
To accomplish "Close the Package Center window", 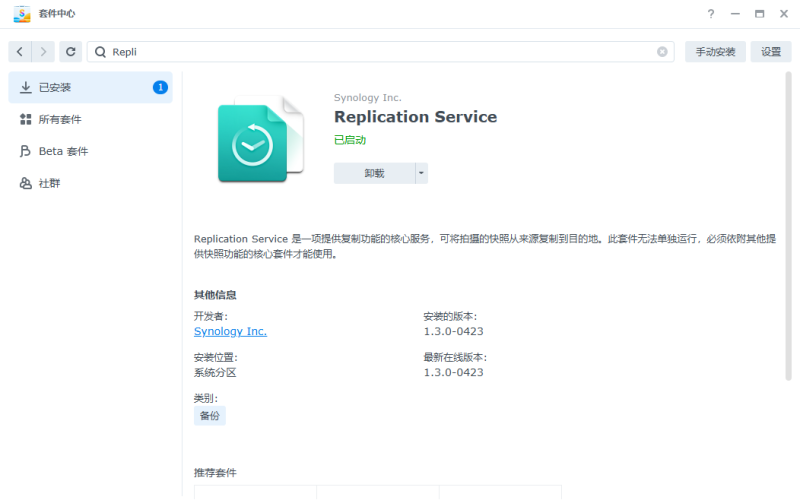I will (x=784, y=14).
